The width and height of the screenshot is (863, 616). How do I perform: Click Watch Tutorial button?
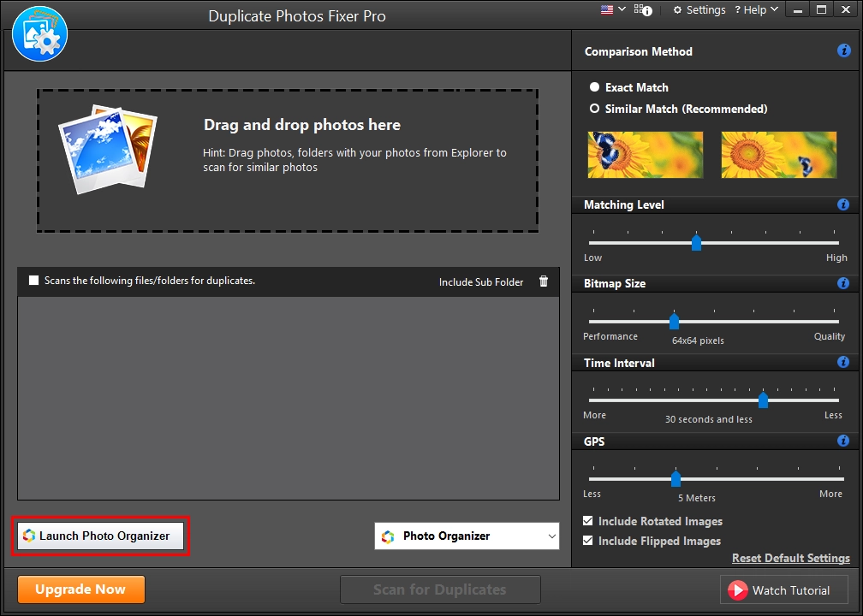click(x=783, y=590)
